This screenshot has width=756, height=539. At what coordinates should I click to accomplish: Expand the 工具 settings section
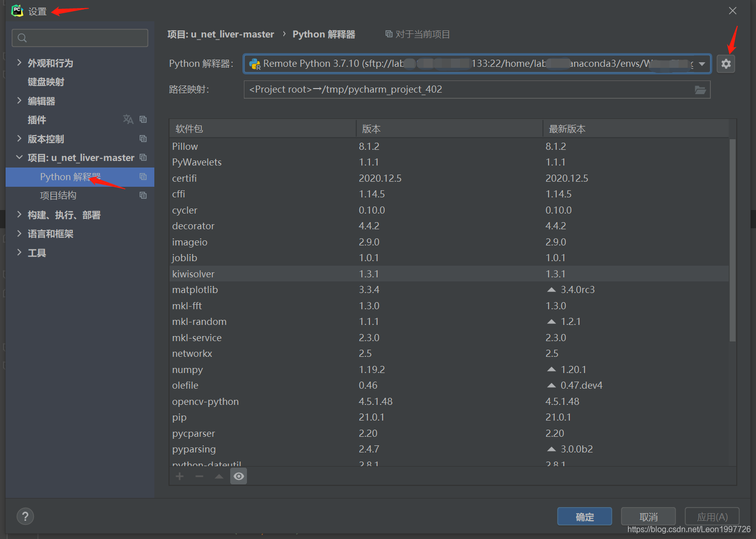19,253
